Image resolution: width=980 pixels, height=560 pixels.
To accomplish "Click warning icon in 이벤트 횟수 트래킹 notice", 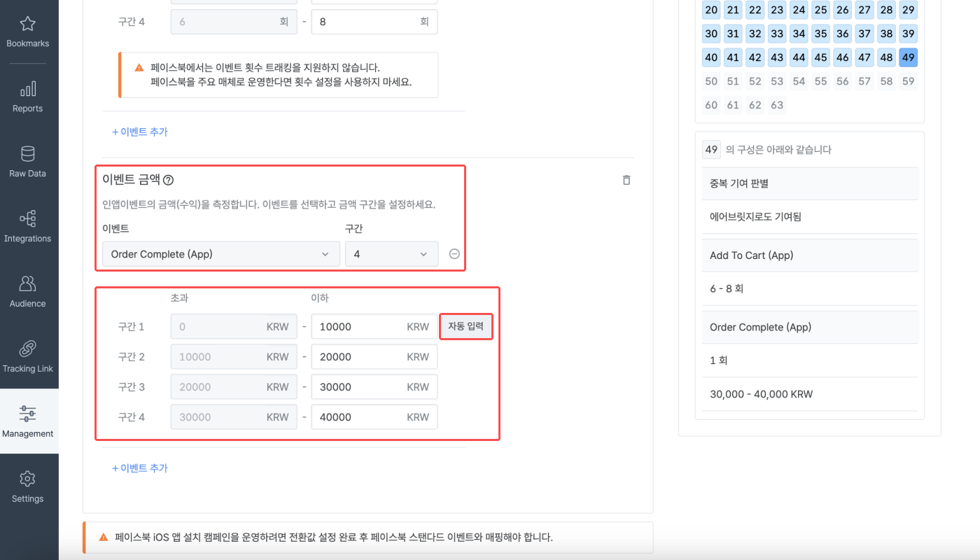I will click(139, 68).
